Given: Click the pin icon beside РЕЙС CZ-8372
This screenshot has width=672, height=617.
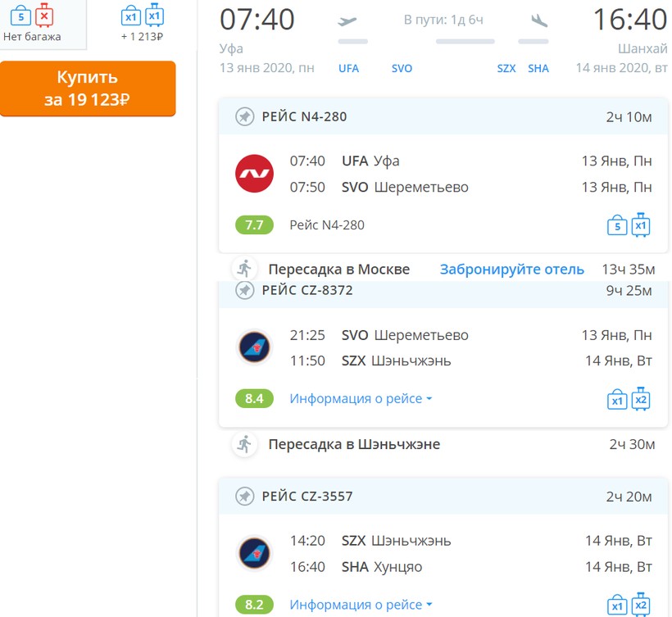Looking at the screenshot, I should [244, 291].
